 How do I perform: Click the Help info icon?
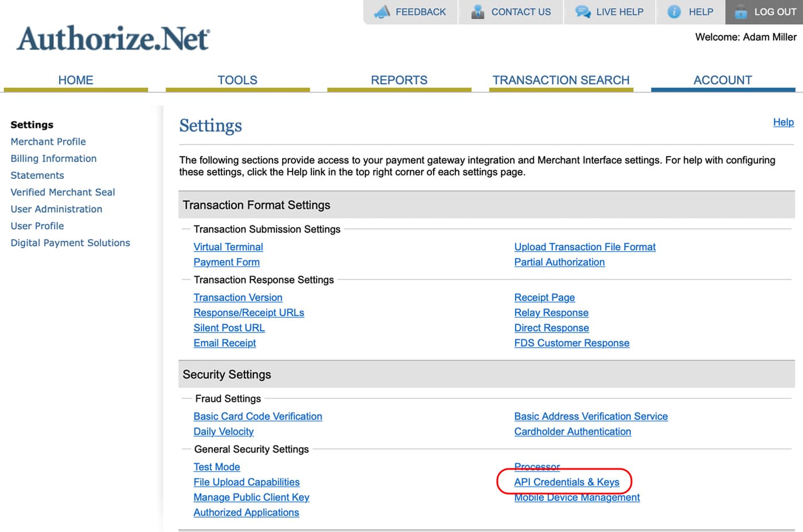click(x=675, y=11)
